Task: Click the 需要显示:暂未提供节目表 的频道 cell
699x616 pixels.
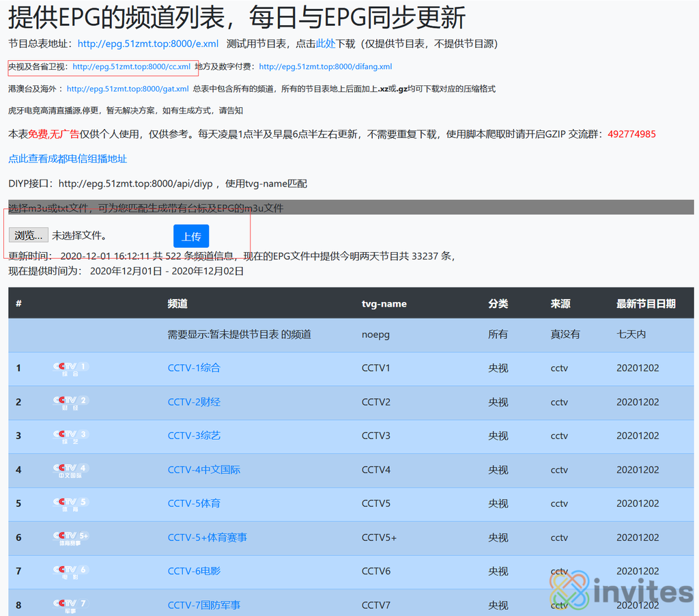Action: click(x=240, y=335)
